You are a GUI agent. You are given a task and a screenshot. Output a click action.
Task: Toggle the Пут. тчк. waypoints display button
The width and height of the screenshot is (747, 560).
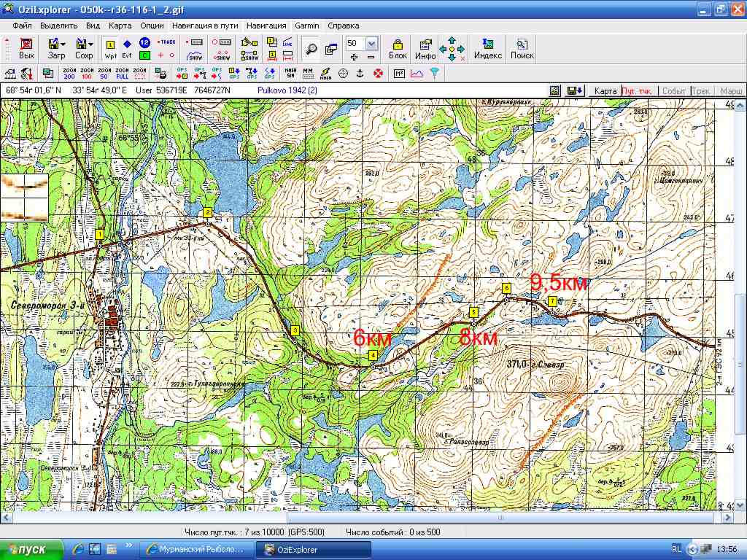click(x=638, y=91)
